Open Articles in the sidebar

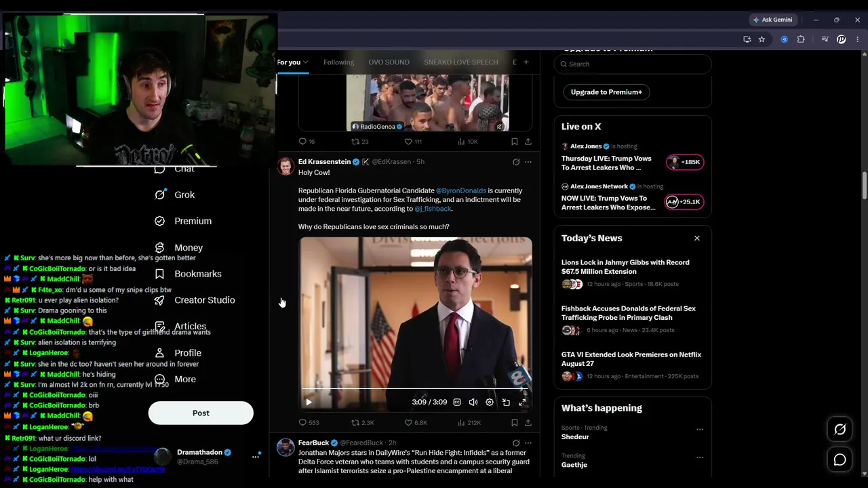[180, 326]
